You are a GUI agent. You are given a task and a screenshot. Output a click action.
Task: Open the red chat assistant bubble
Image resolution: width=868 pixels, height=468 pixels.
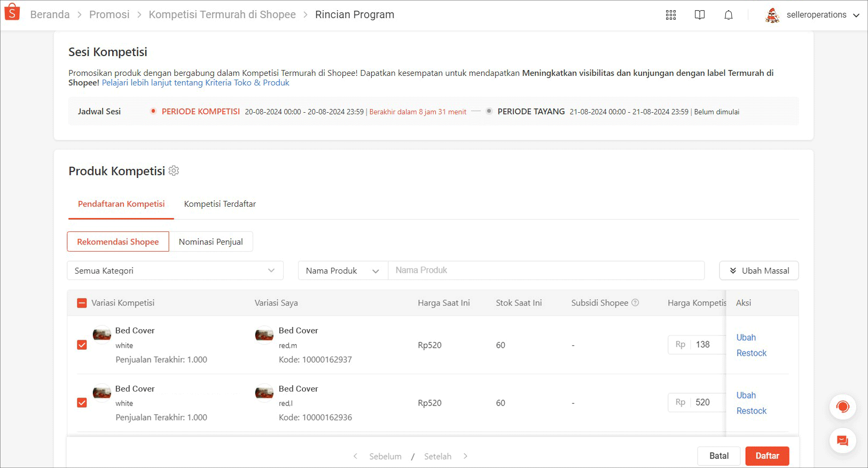[842, 407]
